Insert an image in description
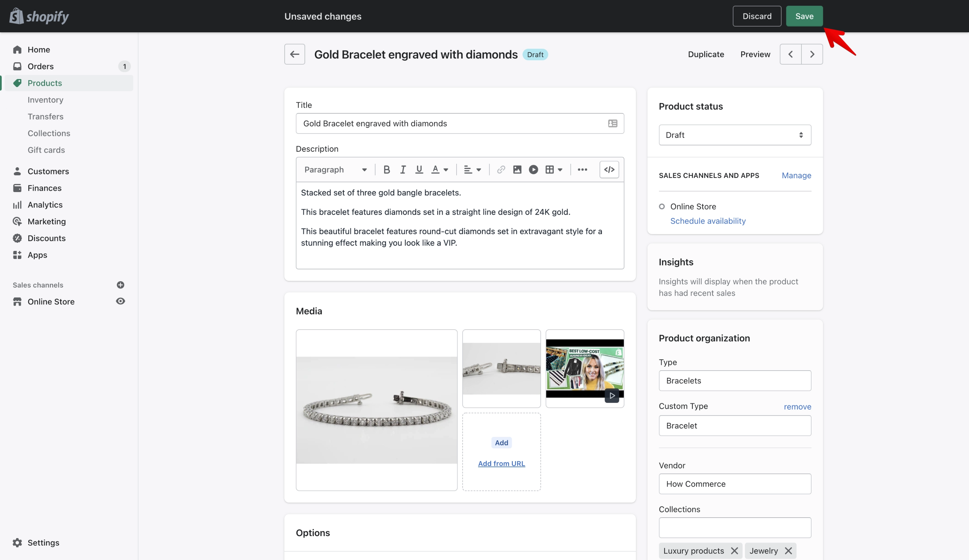This screenshot has height=560, width=969. 517,170
